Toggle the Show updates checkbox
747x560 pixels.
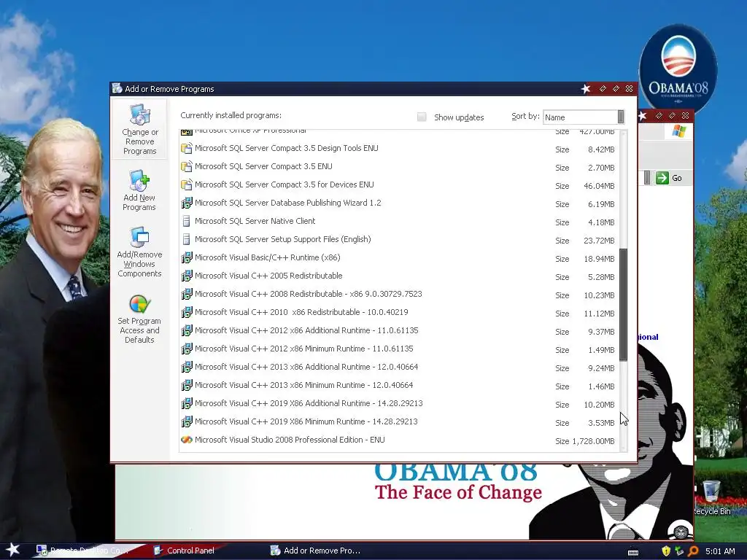(422, 117)
